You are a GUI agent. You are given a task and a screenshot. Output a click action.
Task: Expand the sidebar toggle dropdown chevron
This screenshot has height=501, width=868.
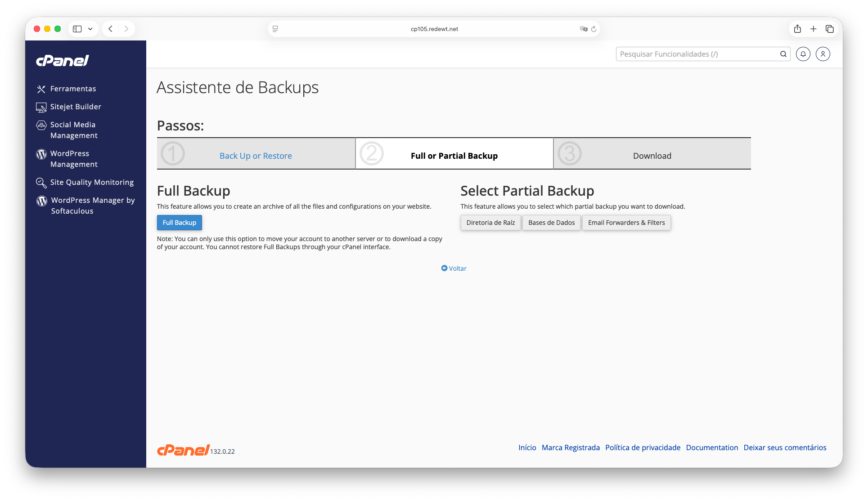click(90, 29)
